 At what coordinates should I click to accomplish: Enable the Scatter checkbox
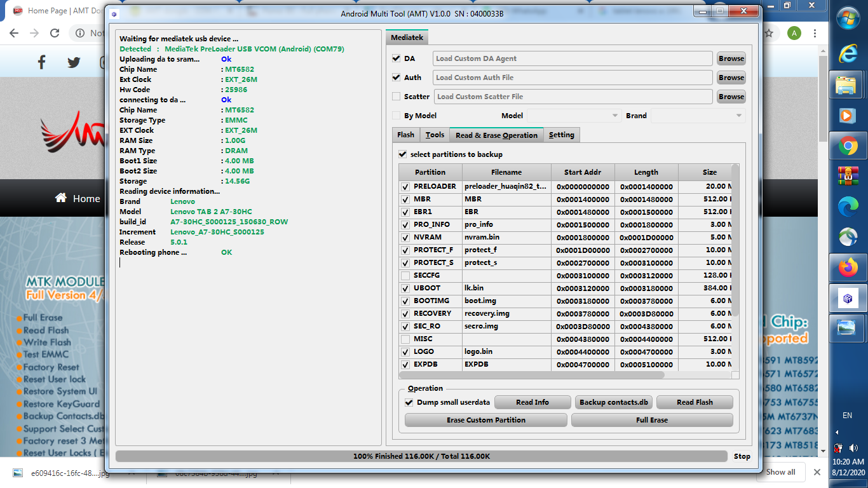(x=397, y=97)
